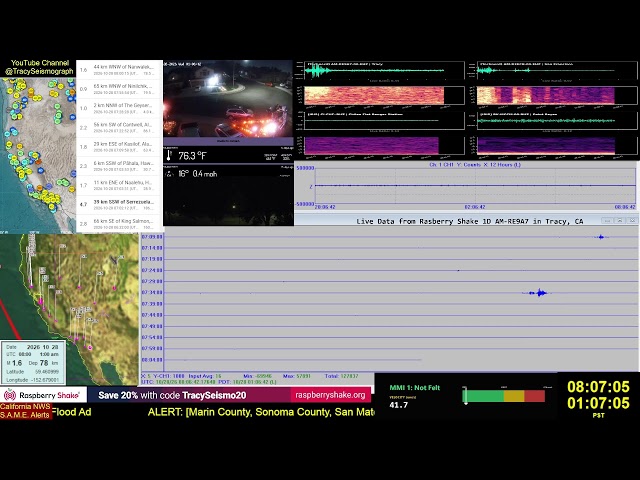This screenshot has height=480, width=640.
Task: Click the 07:09:00 helicorder row label
Action: tap(152, 237)
